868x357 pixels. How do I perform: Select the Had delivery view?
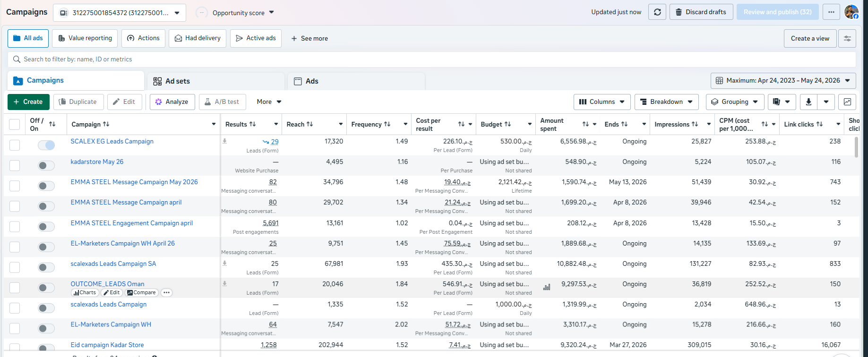point(198,38)
